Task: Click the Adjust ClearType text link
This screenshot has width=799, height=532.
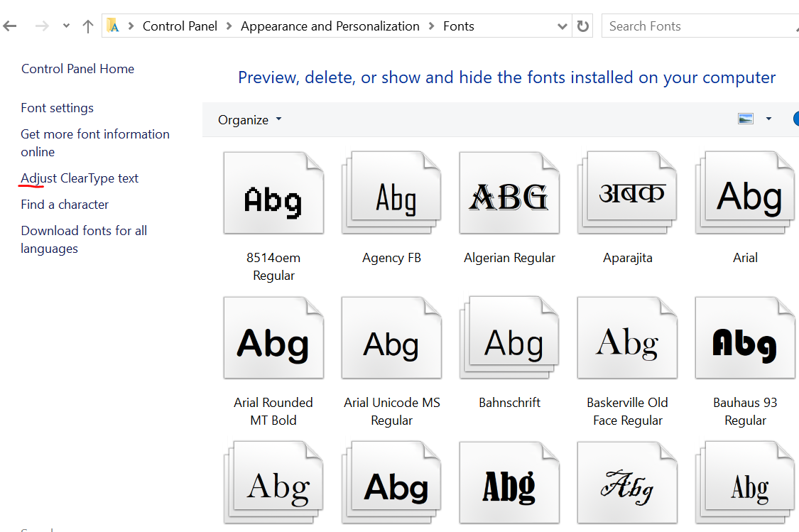Action: [x=80, y=178]
